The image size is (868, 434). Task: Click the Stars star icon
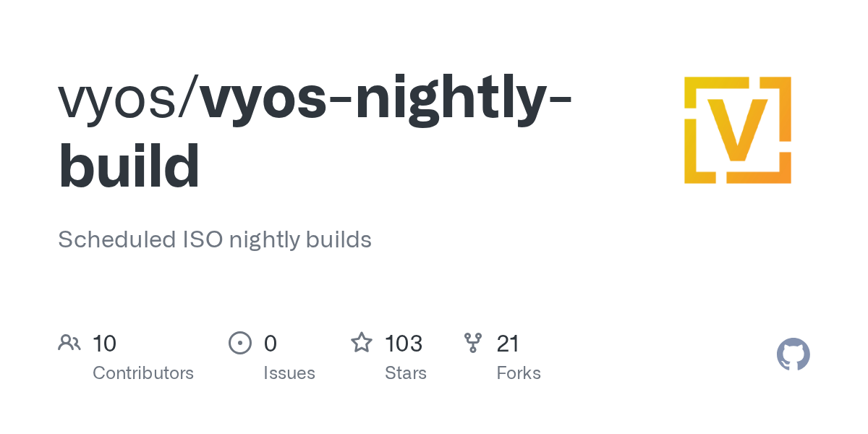point(362,342)
